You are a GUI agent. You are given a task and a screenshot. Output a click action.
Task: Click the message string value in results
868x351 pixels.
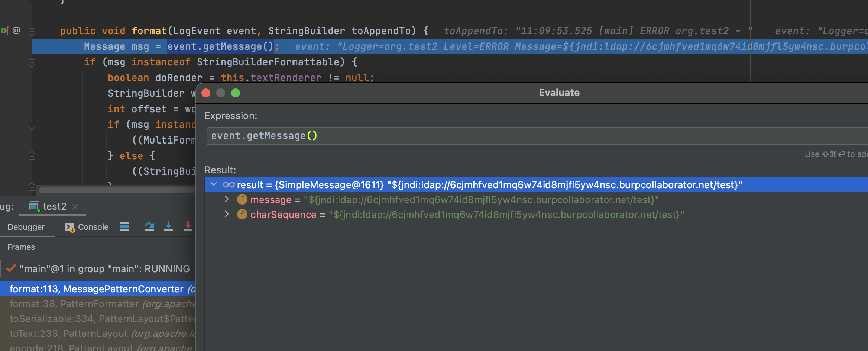481,200
